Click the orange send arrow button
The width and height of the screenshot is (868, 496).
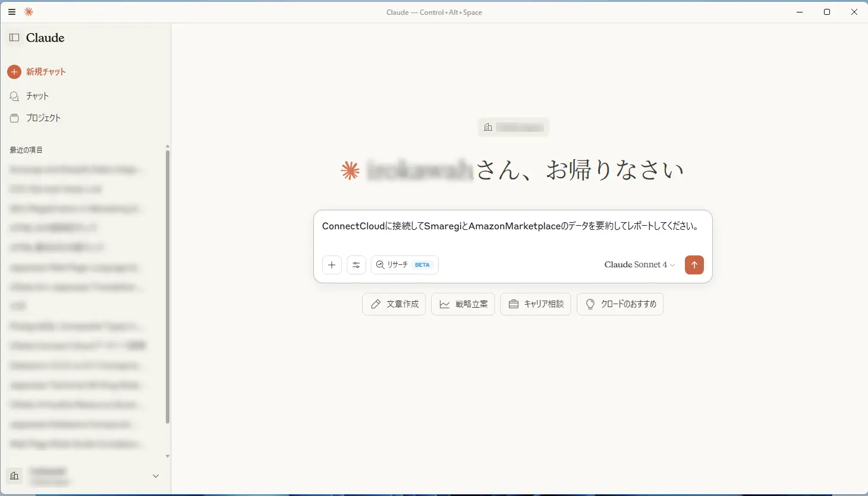tap(694, 265)
